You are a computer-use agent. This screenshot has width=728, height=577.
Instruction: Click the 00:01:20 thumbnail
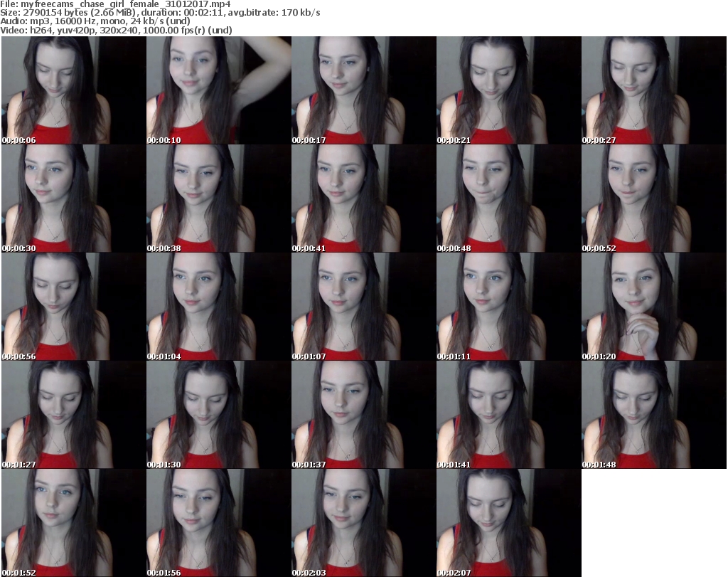[654, 307]
